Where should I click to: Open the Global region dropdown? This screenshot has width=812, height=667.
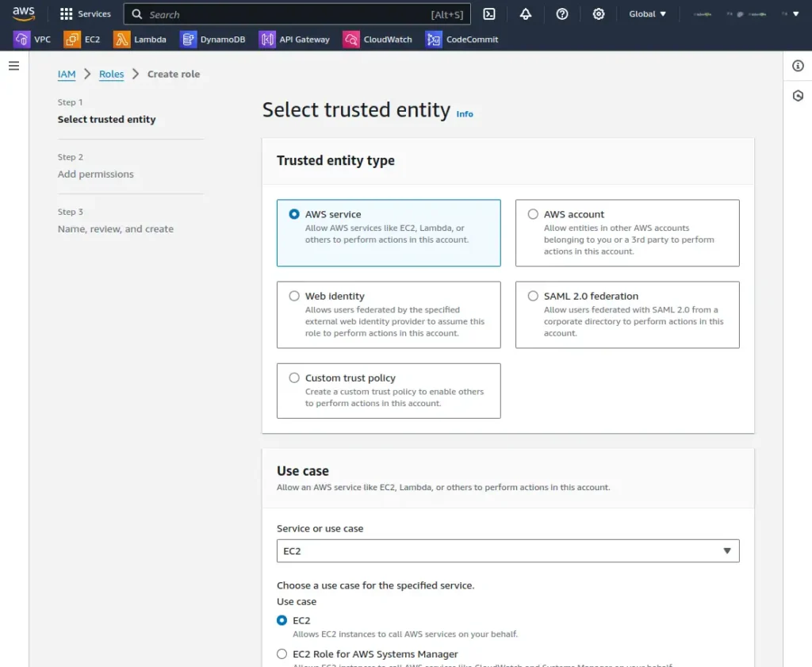pyautogui.click(x=647, y=14)
